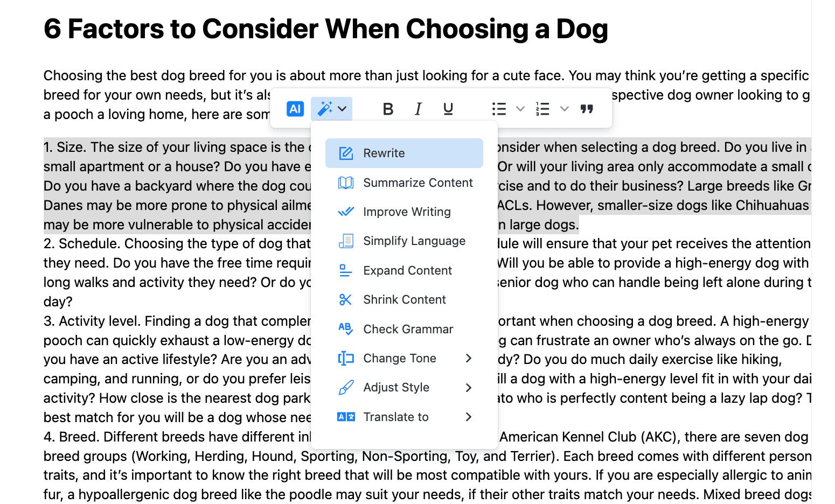Toggle underline formatting
The image size is (835, 504).
(x=448, y=109)
